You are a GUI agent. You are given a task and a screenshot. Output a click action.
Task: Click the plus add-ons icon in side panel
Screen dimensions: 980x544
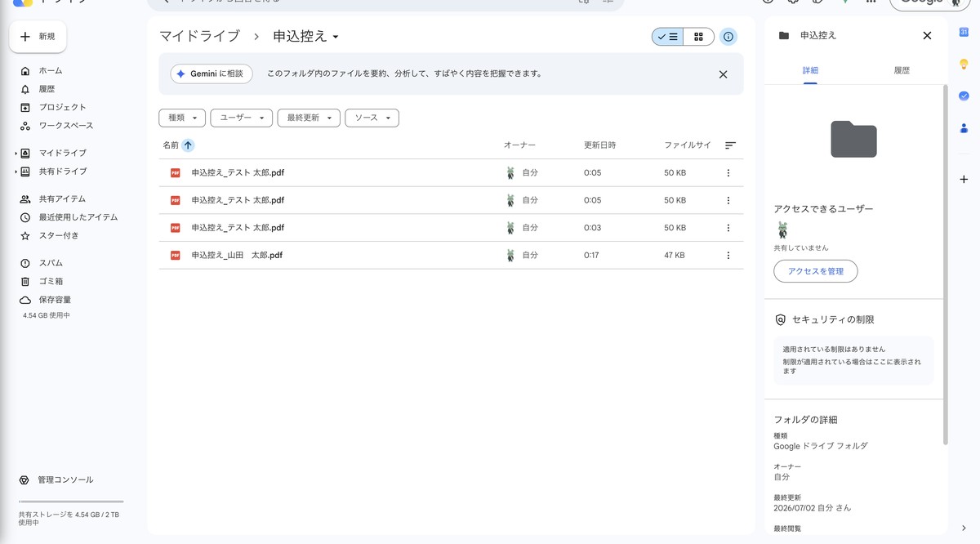pos(964,179)
